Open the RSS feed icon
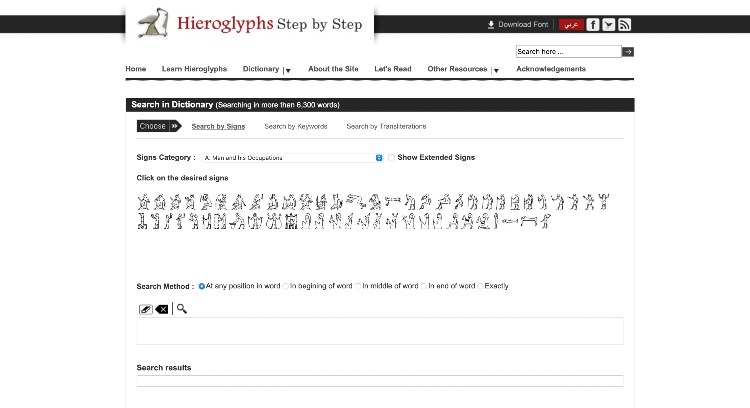 pos(625,24)
